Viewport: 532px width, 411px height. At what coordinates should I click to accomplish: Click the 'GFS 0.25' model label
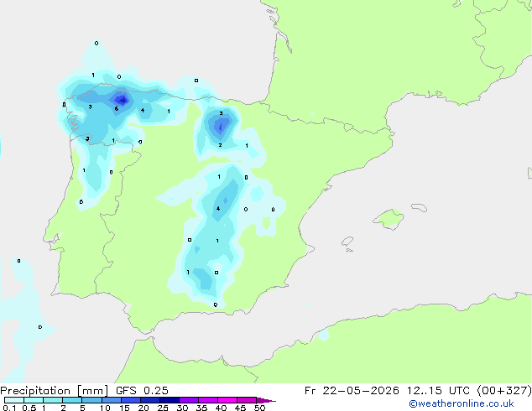(x=142, y=391)
